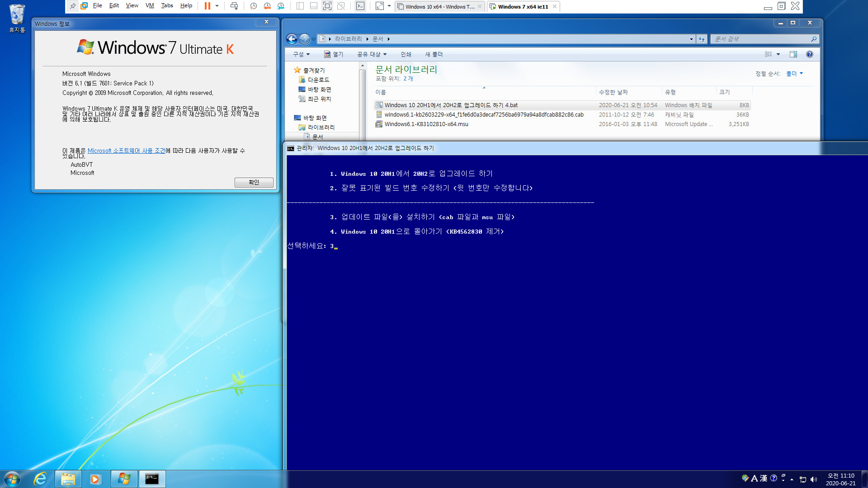Open the VMware Edit menu
The height and width of the screenshot is (488, 868).
[x=114, y=5]
